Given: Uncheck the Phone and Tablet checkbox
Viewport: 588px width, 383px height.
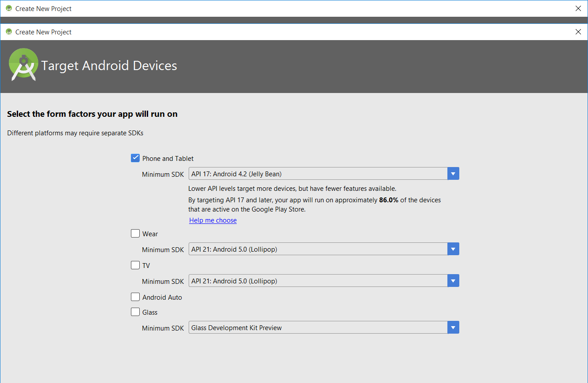Looking at the screenshot, I should pos(135,157).
